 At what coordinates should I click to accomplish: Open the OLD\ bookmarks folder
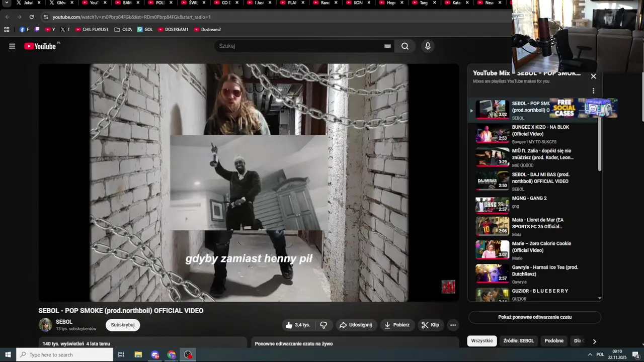[x=123, y=30]
